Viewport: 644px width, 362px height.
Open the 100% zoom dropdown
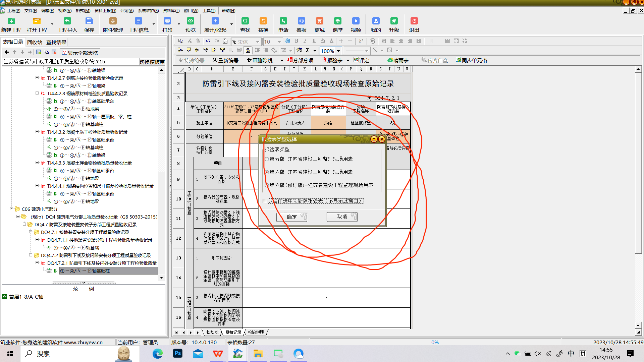click(x=338, y=51)
